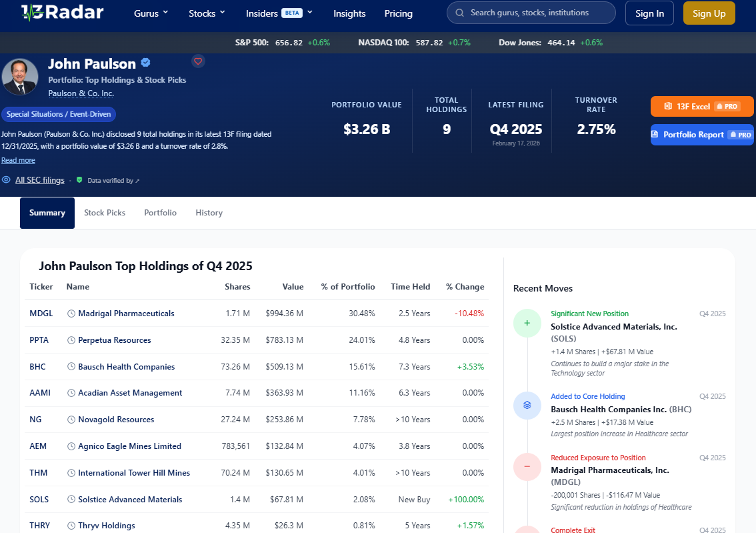
Task: Focus the search gurus, stocks, institutions field
Action: point(537,13)
